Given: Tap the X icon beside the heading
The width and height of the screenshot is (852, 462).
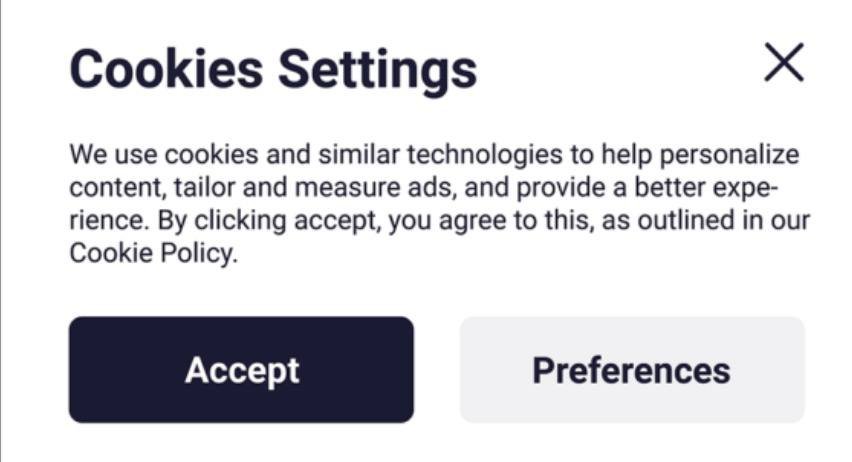Looking at the screenshot, I should (x=783, y=64).
